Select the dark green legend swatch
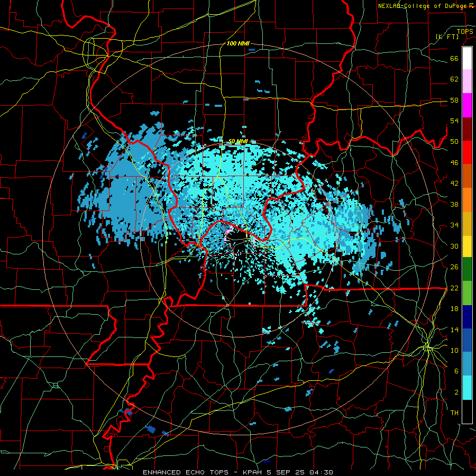The width and height of the screenshot is (476, 476). [x=467, y=269]
